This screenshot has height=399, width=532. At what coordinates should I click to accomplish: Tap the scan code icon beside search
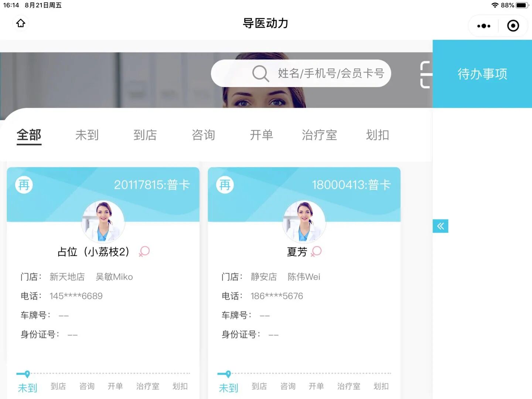pyautogui.click(x=425, y=74)
